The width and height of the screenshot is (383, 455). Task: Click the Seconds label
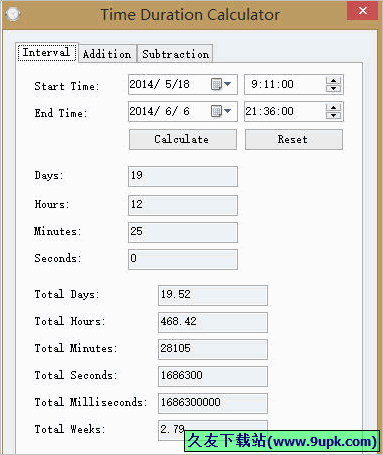[58, 258]
